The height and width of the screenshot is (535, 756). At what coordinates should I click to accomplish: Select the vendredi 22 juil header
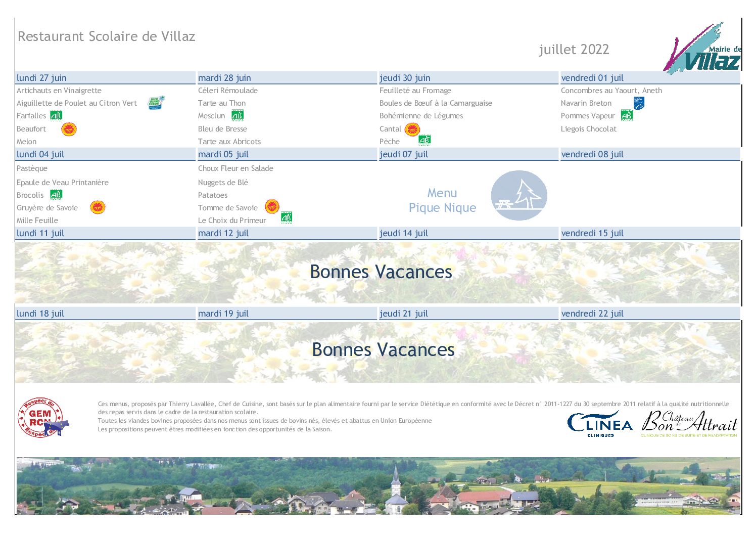coord(650,314)
